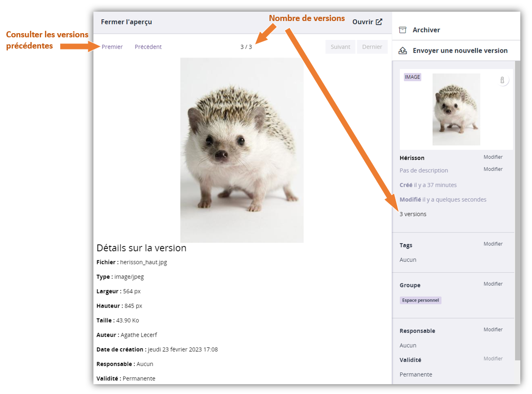Click the sidebar vertical scrollbar
This screenshot has height=394, width=532.
point(517,210)
